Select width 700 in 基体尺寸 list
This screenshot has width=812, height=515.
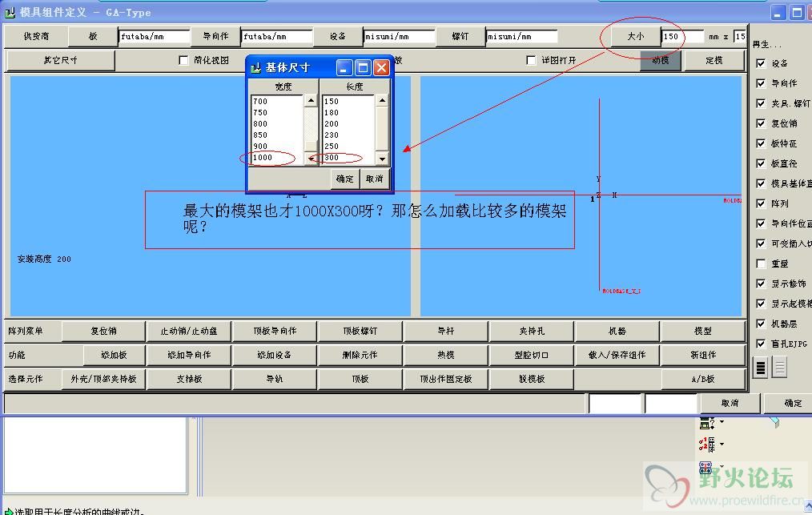[276, 101]
